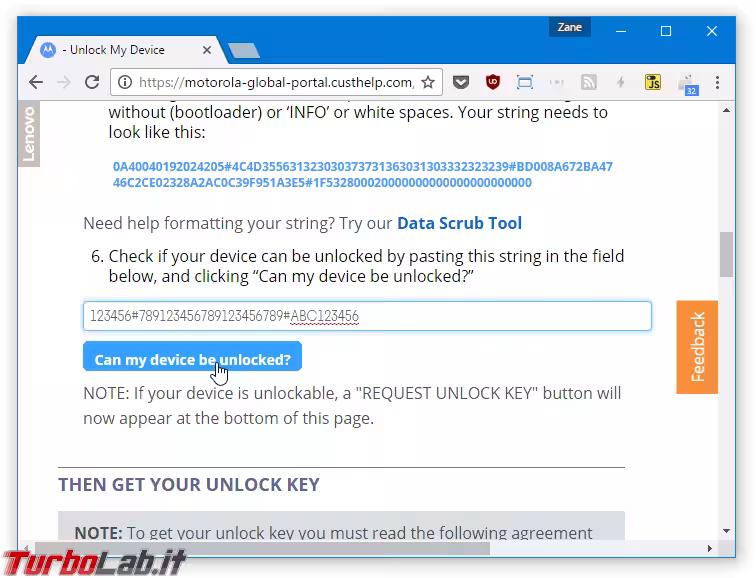Click the screenshot capture extension icon
This screenshot has width=756, height=578.
pos(525,83)
